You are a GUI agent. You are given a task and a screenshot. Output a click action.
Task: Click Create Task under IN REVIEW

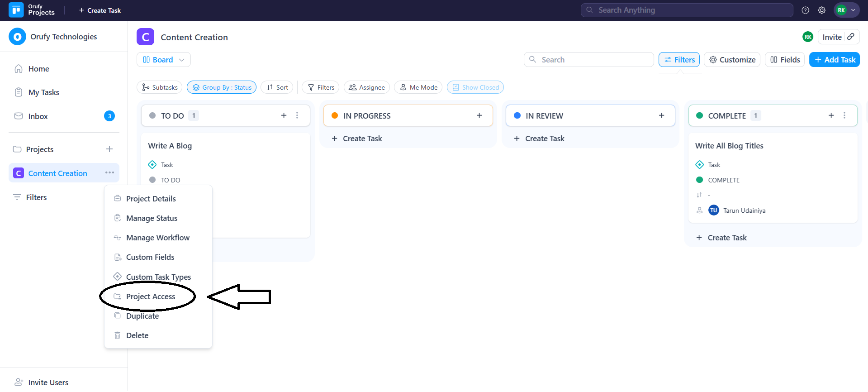click(539, 139)
